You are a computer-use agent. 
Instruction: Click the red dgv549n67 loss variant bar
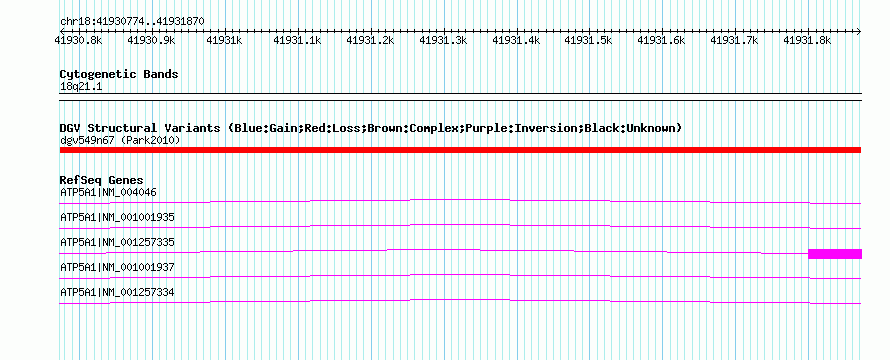[460, 150]
